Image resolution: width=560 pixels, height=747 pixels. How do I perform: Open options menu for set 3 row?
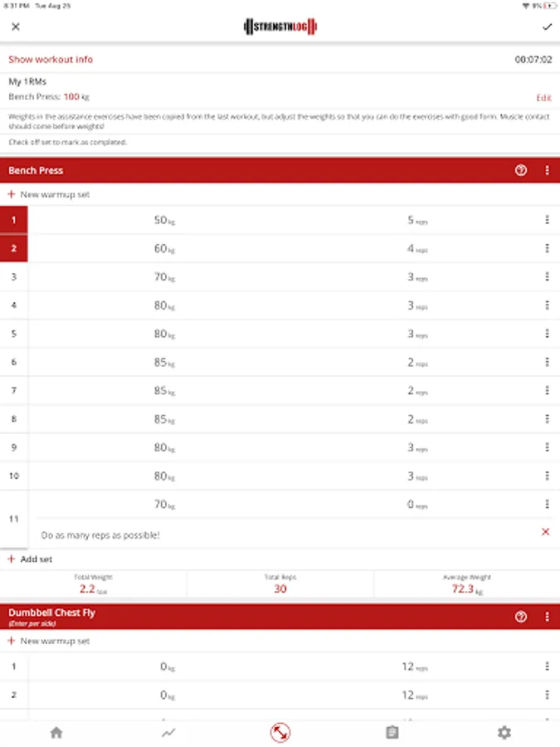[x=547, y=276]
